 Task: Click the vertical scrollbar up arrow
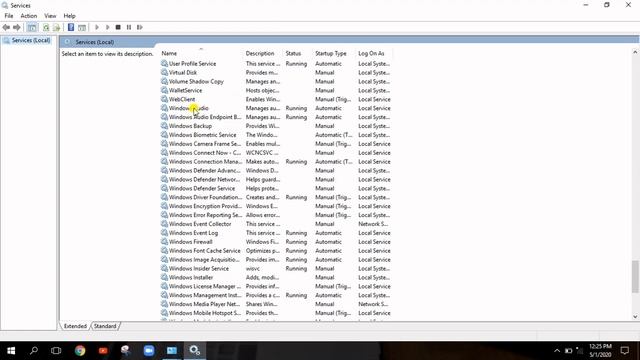[635, 52]
